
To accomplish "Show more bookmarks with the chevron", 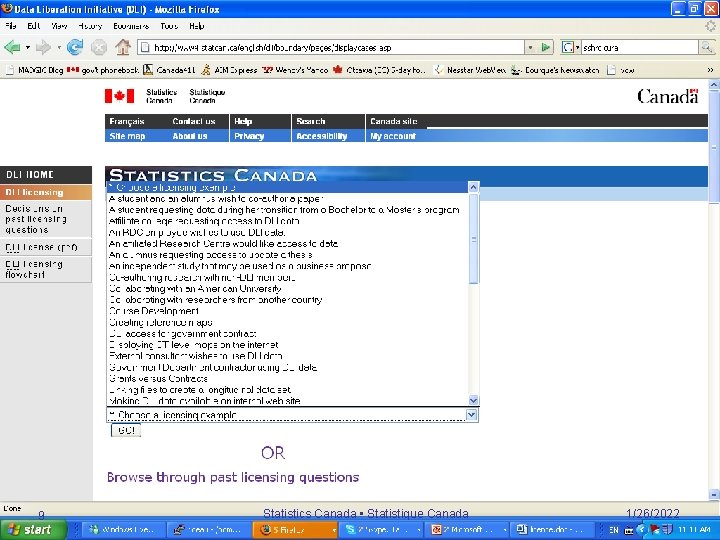I will (x=710, y=70).
